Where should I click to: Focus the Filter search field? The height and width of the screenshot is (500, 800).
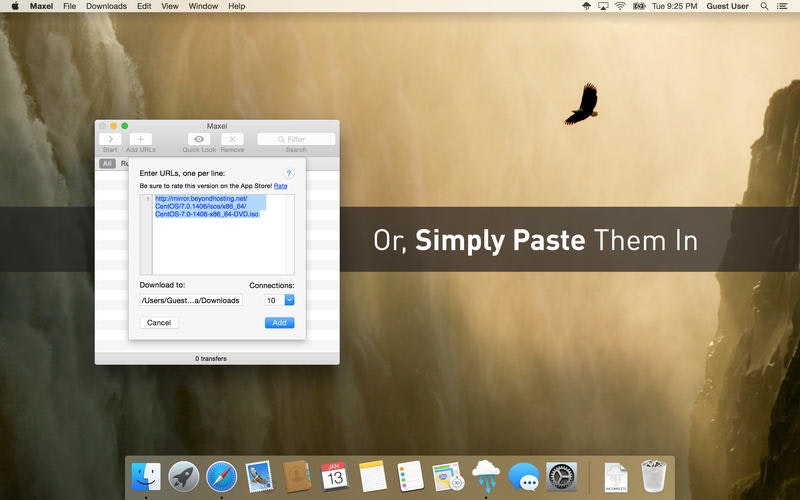click(x=296, y=139)
